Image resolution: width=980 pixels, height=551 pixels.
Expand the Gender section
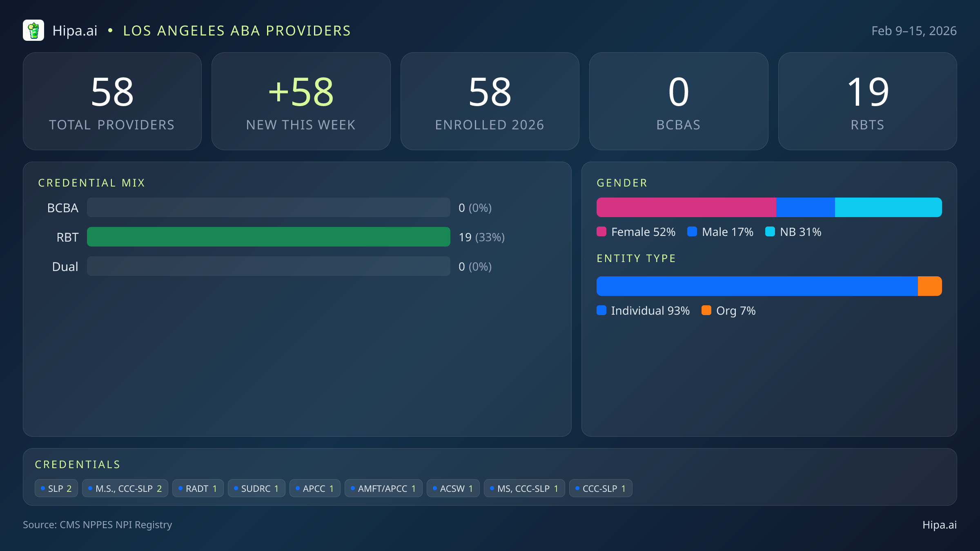[x=621, y=182]
